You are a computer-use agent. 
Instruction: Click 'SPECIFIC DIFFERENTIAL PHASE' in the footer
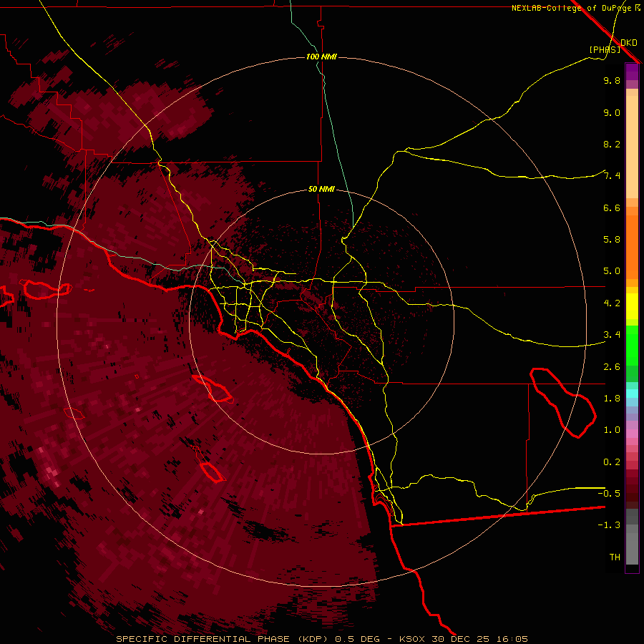tap(205, 639)
